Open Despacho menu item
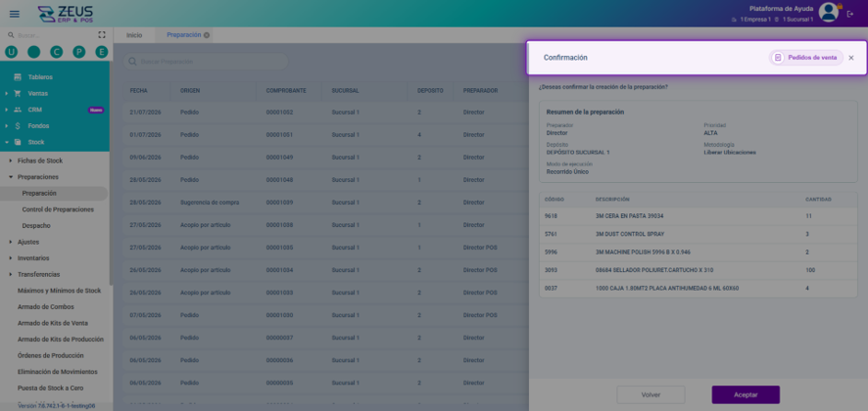 point(36,226)
